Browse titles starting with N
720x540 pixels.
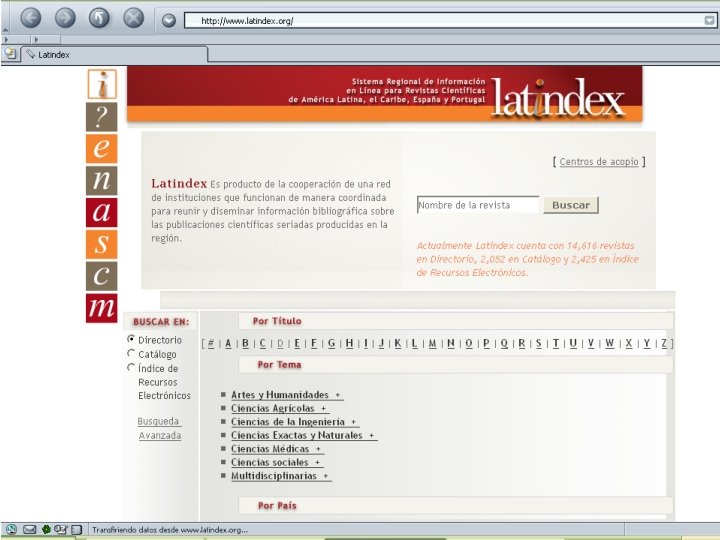451,343
